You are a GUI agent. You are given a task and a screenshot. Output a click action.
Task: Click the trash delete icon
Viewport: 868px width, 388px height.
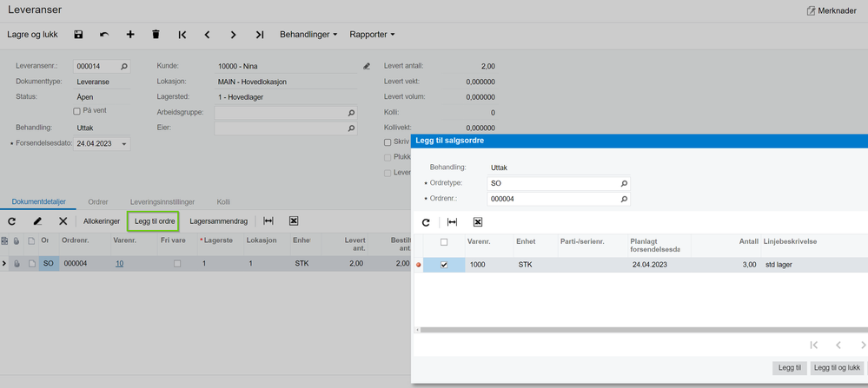(x=156, y=35)
